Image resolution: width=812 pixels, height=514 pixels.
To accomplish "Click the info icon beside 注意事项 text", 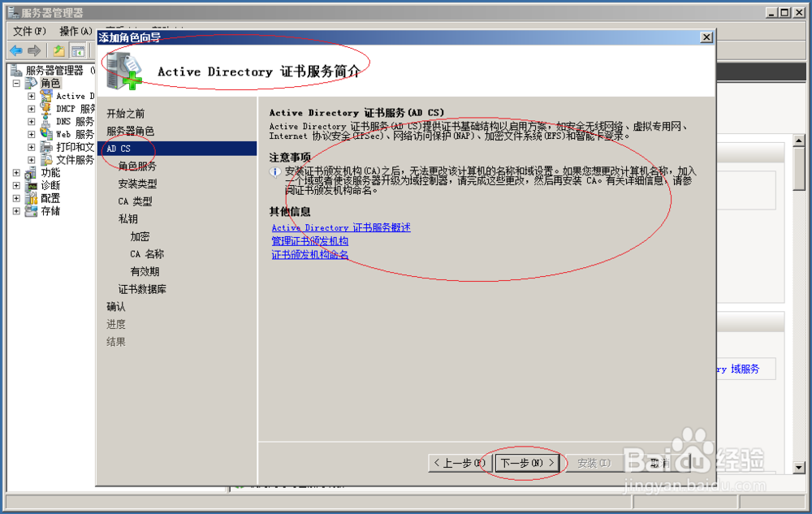I will [x=275, y=172].
